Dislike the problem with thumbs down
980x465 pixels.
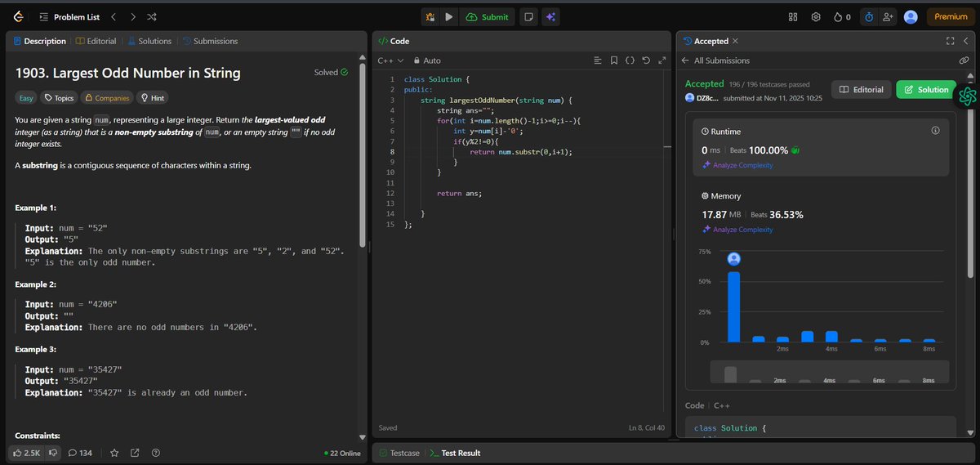(x=53, y=452)
